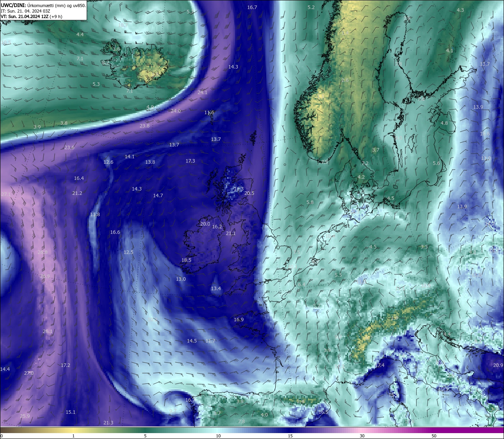Click the 27.0 value near the left edge
Image resolution: width=504 pixels, height=439 pixels.
pos(29,373)
